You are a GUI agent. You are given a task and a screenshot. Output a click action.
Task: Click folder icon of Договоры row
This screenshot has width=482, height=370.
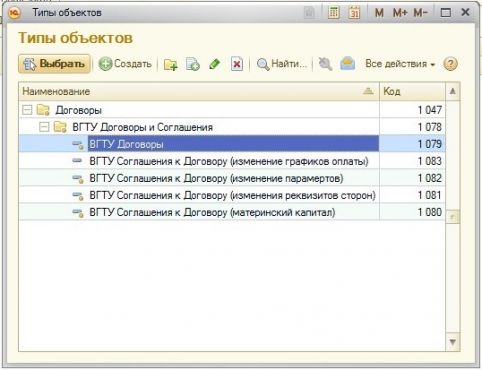tap(43, 110)
